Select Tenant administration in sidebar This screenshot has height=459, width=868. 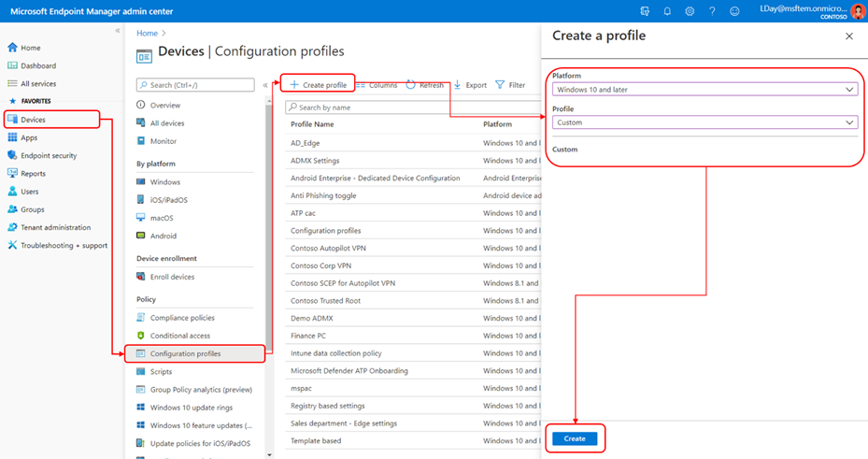tap(55, 227)
